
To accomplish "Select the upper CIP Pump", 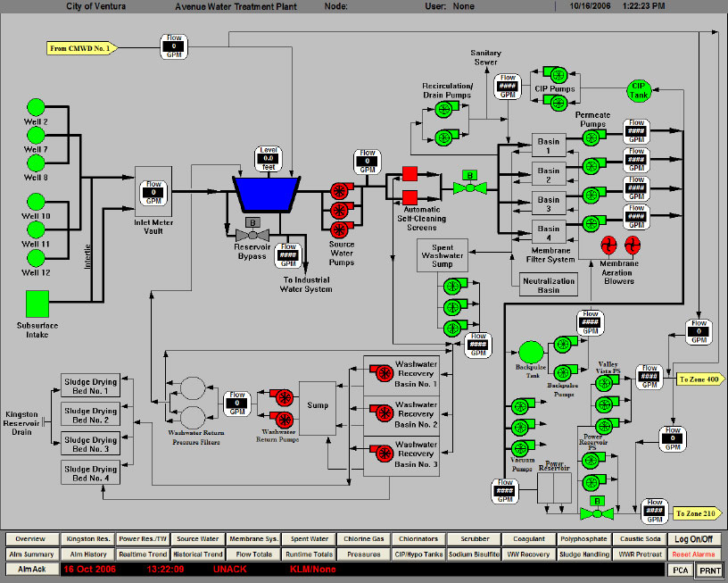I will (556, 74).
